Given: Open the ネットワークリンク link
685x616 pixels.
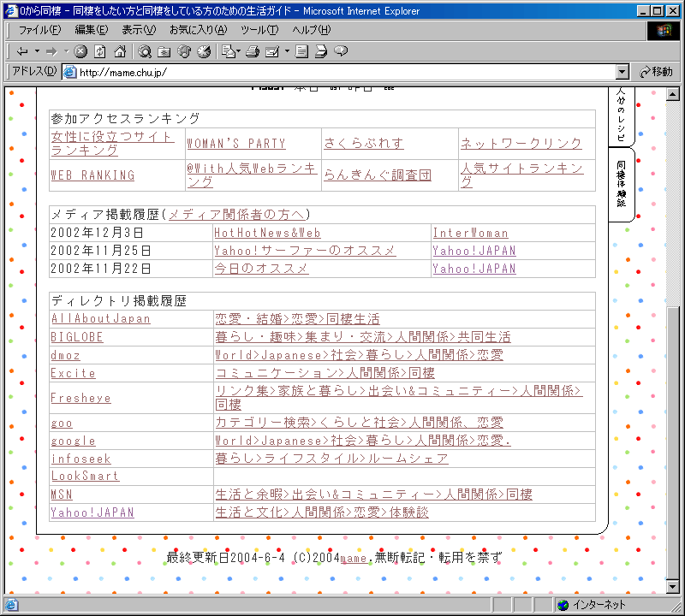Looking at the screenshot, I should click(x=521, y=143).
